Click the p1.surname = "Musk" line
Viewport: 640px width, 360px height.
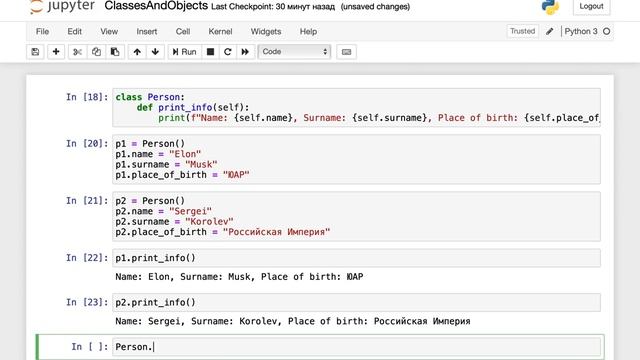(166, 164)
